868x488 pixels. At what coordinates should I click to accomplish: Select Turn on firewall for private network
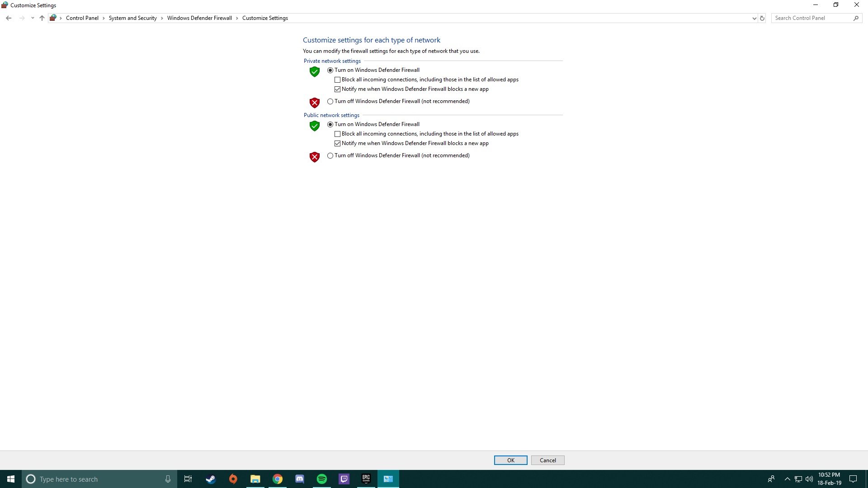(x=330, y=70)
